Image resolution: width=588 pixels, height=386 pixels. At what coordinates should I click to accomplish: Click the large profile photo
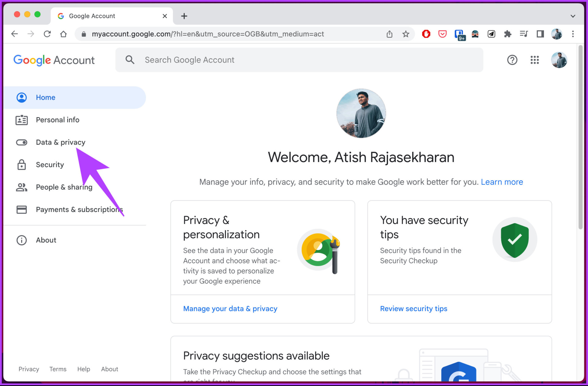[x=361, y=113]
